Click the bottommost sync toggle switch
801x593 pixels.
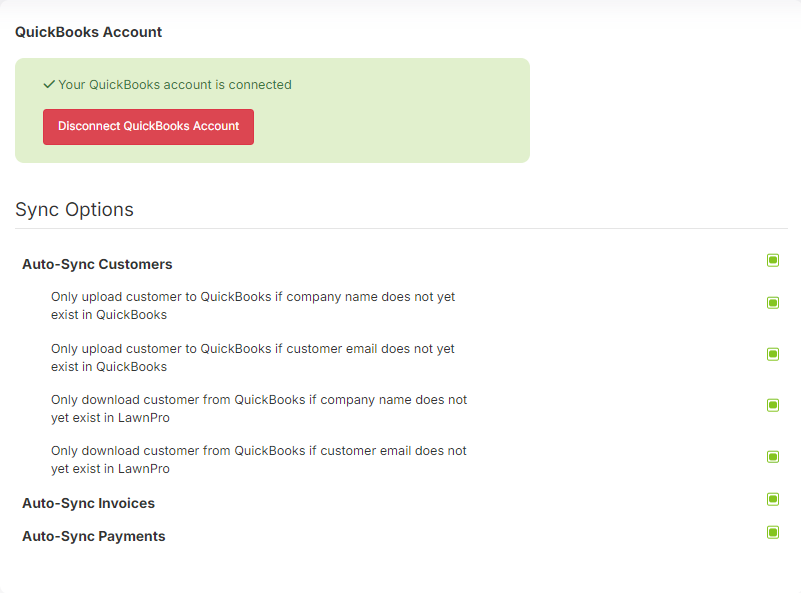[x=772, y=533]
